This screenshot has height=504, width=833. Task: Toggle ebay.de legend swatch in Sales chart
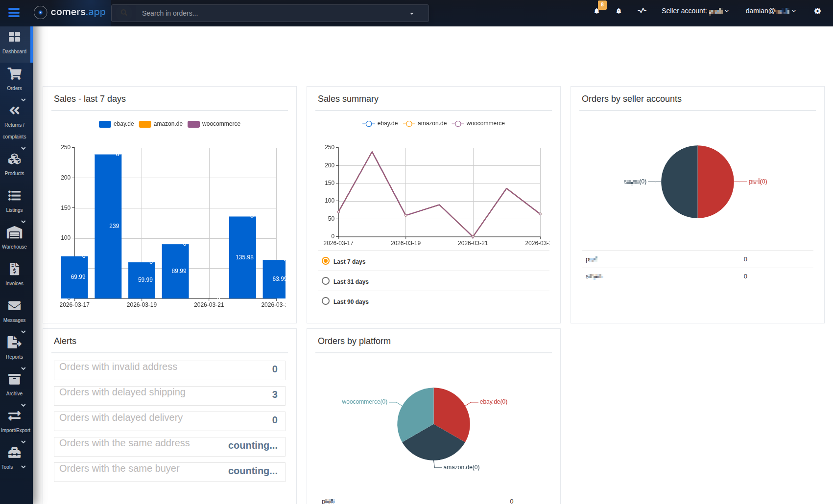[105, 124]
